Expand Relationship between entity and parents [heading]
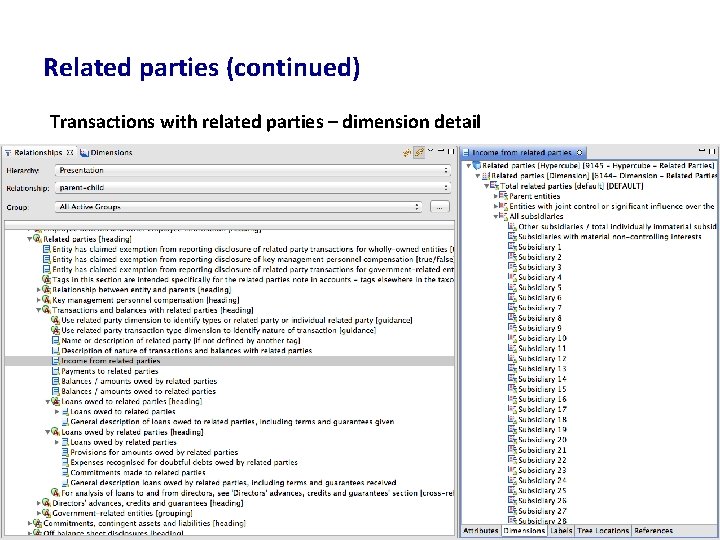Viewport: 720px width, 540px height. click(39, 290)
